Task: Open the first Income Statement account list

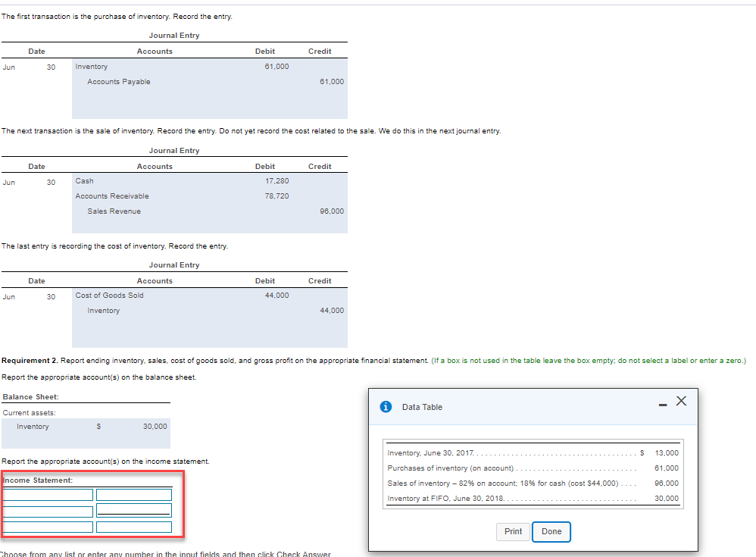Action: (x=47, y=494)
